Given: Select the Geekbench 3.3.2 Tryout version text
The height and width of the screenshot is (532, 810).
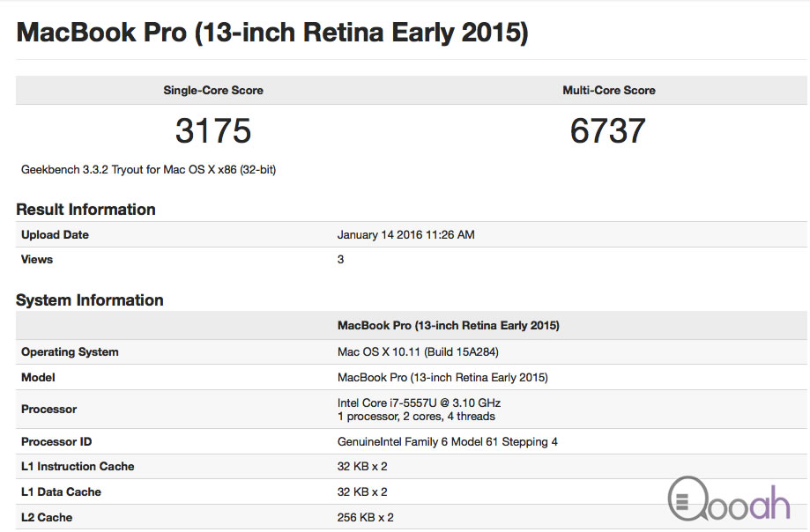Looking at the screenshot, I should pyautogui.click(x=148, y=170).
